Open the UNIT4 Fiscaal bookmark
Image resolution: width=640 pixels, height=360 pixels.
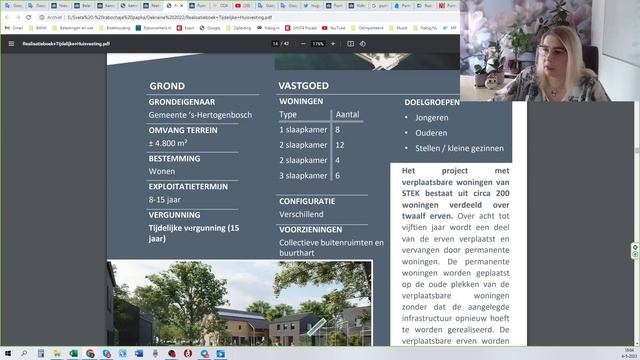coord(301,28)
